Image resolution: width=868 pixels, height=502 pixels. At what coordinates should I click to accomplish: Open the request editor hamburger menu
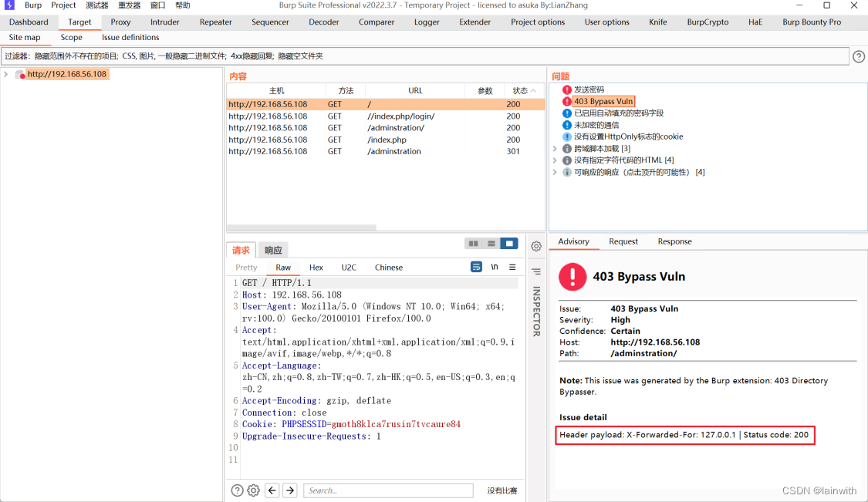(512, 267)
